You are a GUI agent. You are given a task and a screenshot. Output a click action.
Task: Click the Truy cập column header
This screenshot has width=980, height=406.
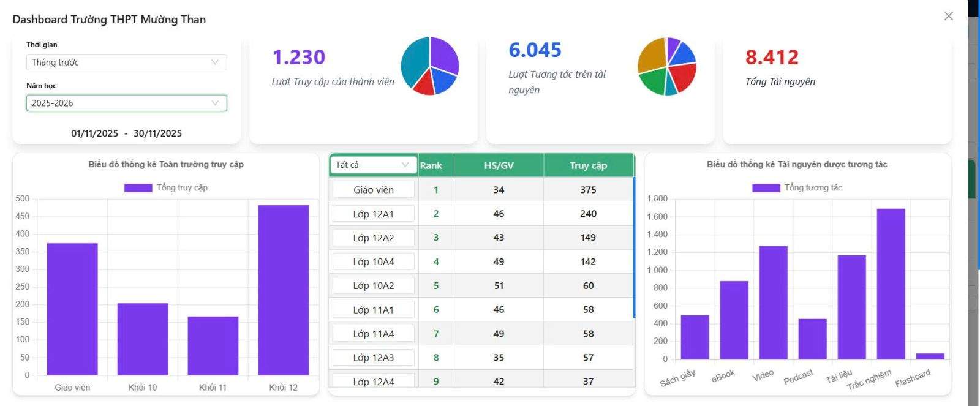coord(588,165)
